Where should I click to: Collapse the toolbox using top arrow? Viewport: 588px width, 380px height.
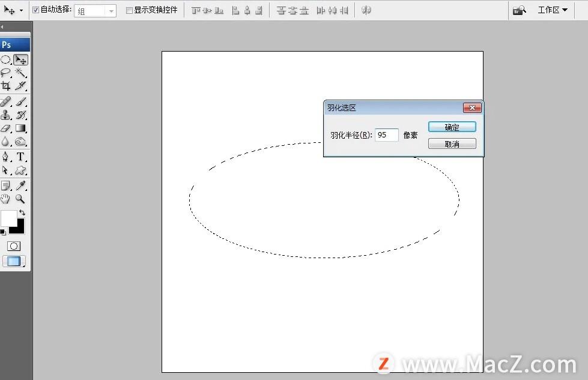click(2, 27)
